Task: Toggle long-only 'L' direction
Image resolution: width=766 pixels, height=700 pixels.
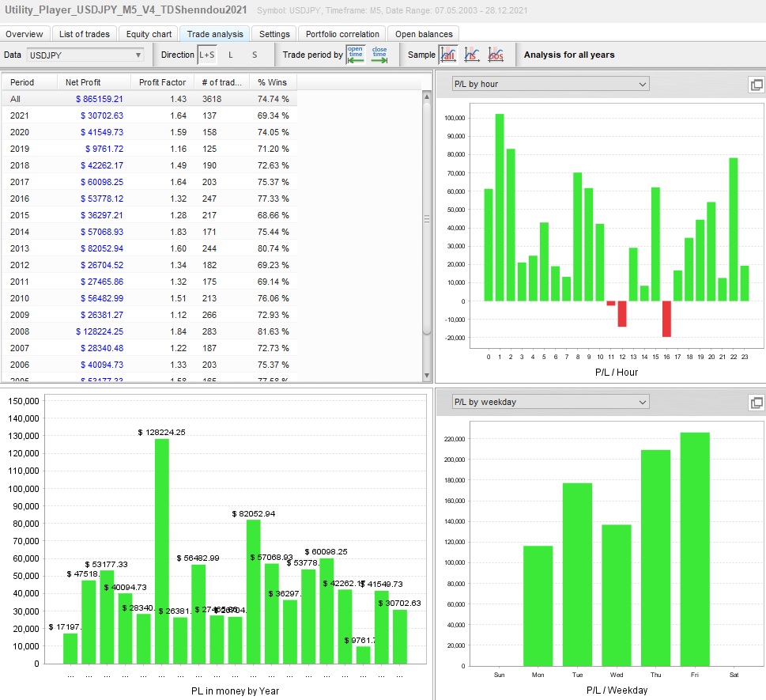Action: click(x=231, y=55)
